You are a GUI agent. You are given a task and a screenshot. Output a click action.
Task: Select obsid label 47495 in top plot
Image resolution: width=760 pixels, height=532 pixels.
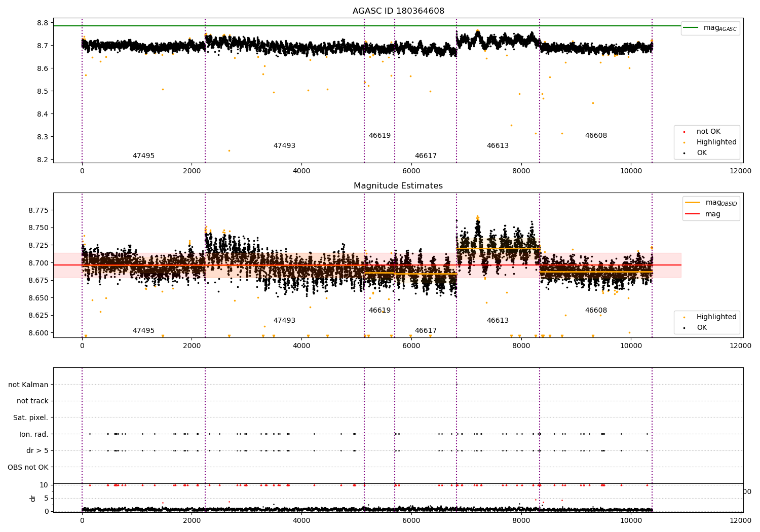click(x=143, y=156)
